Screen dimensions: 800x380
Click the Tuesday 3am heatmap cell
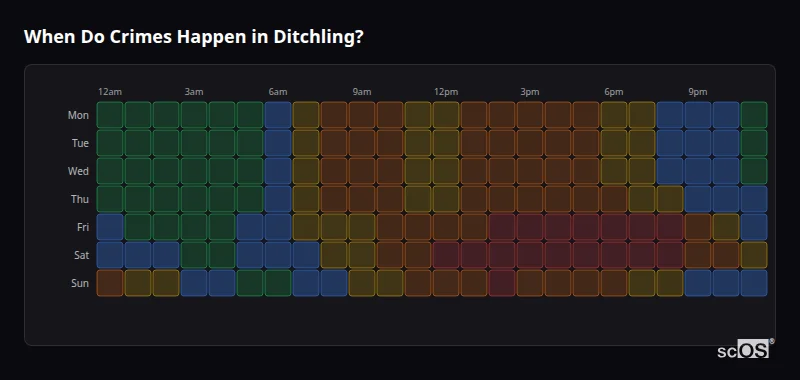click(x=194, y=143)
